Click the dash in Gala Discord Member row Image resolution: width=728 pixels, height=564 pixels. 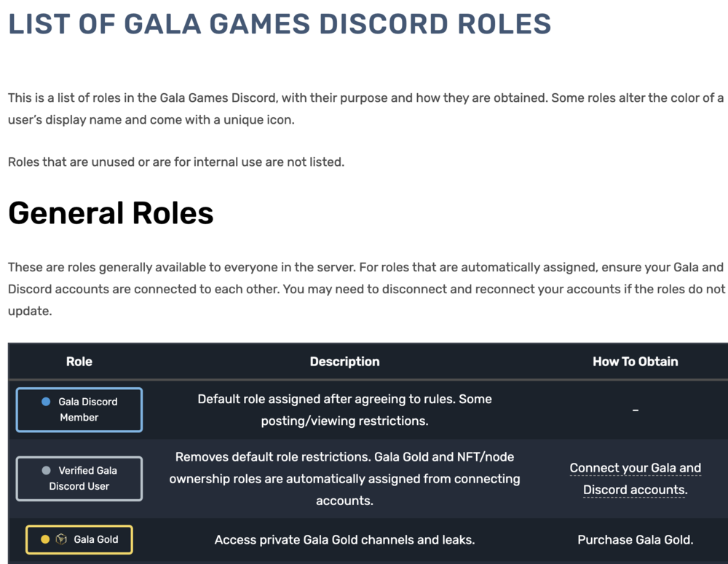coord(635,410)
